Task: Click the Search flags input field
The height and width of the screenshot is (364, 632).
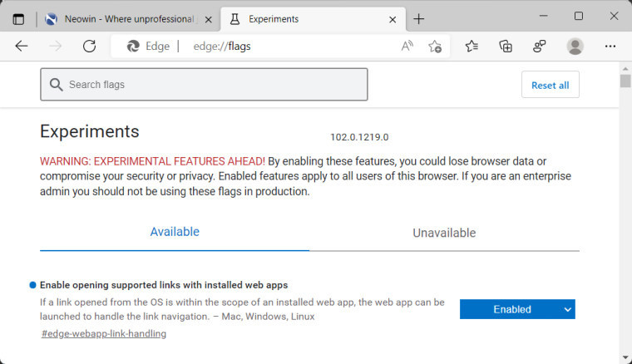Action: 204,84
